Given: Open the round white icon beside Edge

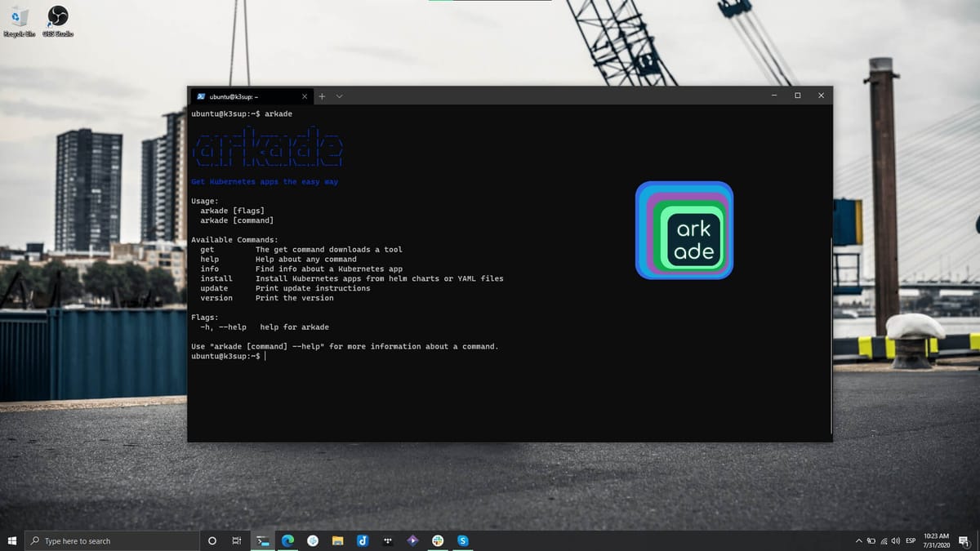Looking at the screenshot, I should tap(313, 540).
